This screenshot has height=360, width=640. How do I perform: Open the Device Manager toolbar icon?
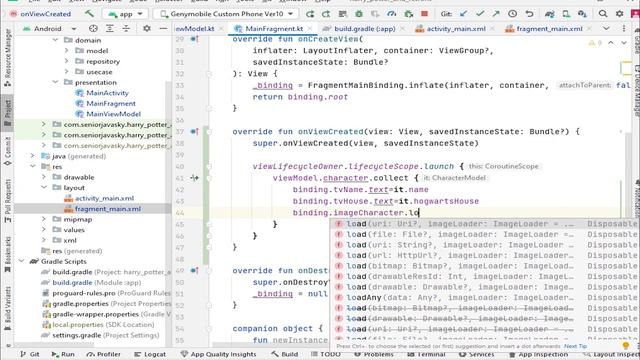[x=566, y=14]
